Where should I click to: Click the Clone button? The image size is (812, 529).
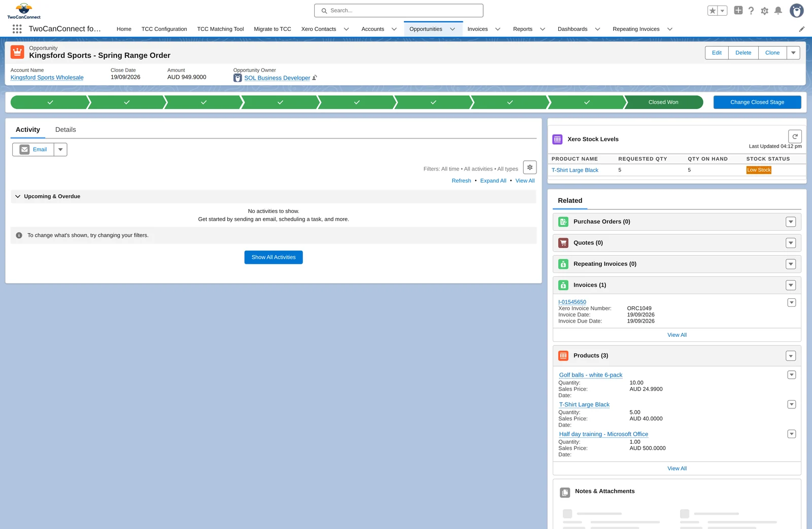(x=772, y=53)
